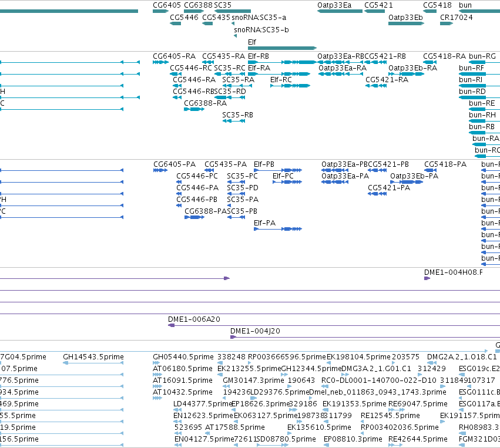Click the CG6405 gene bar

(x=160, y=11)
